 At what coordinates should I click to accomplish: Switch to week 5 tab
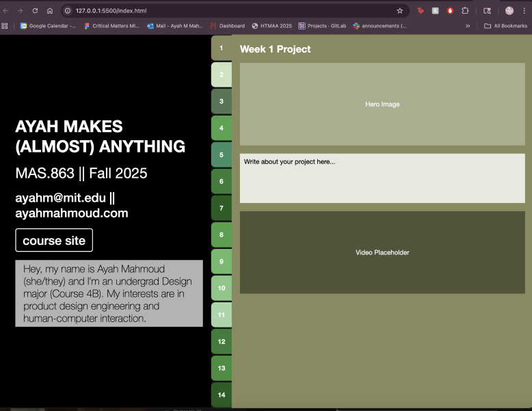(x=222, y=155)
